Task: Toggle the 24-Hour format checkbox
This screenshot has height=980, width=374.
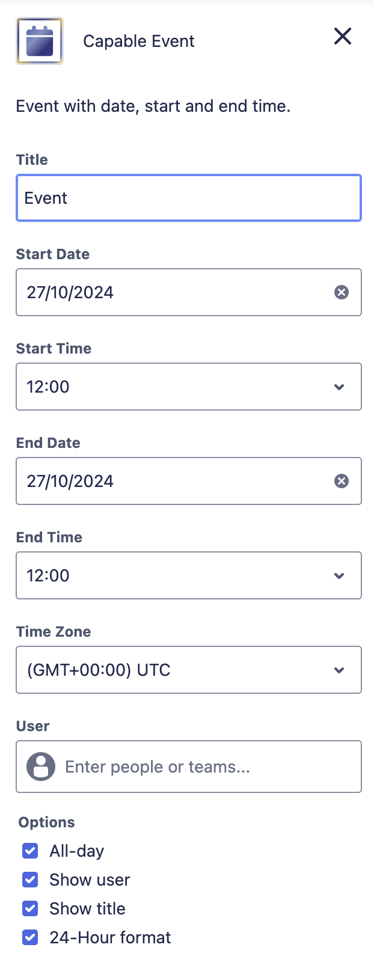Action: (30, 937)
